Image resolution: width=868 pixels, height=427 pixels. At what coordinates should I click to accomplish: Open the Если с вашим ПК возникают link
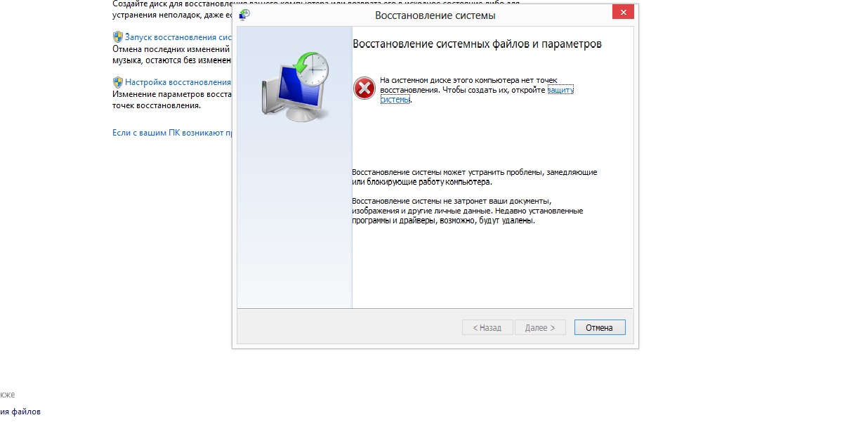point(172,133)
